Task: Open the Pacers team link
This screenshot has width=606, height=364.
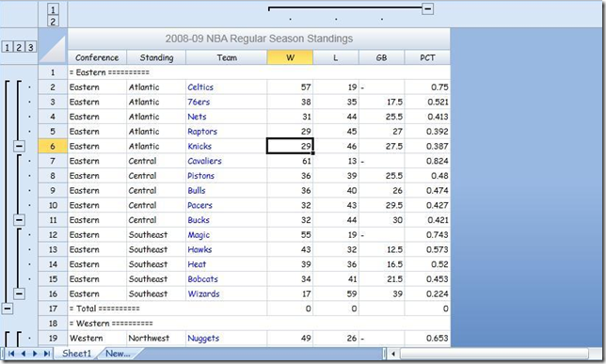Action: click(x=199, y=205)
